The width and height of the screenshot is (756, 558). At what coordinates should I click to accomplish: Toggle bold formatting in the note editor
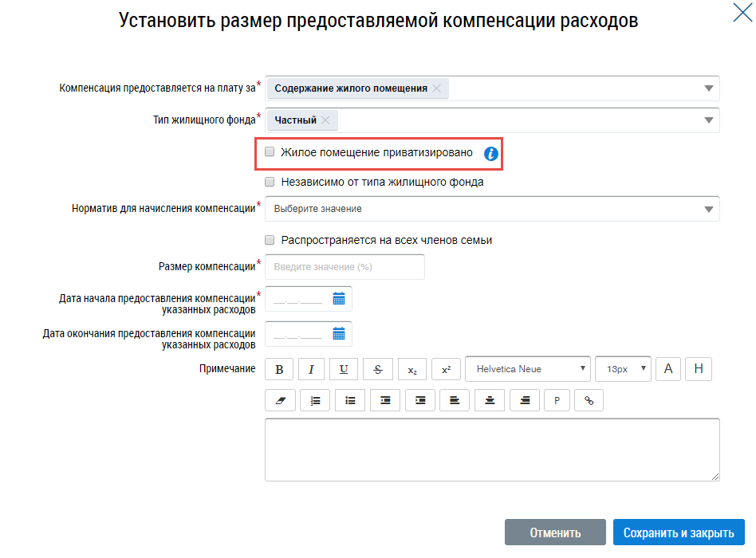(x=279, y=369)
